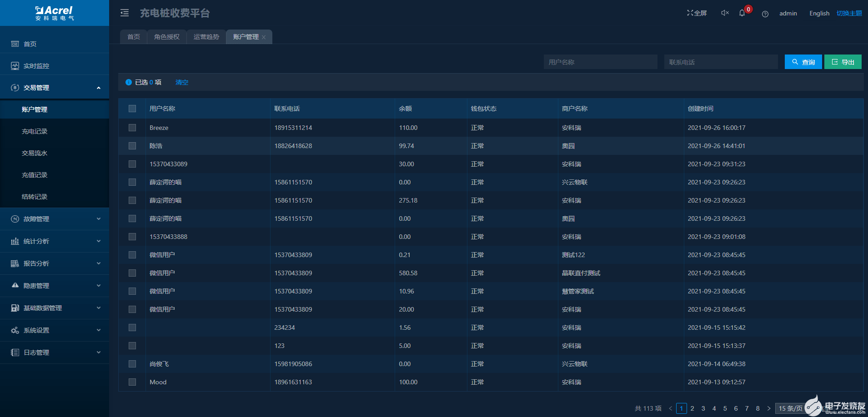Select all rows with header checkbox
The height and width of the screenshot is (417, 868).
click(132, 109)
